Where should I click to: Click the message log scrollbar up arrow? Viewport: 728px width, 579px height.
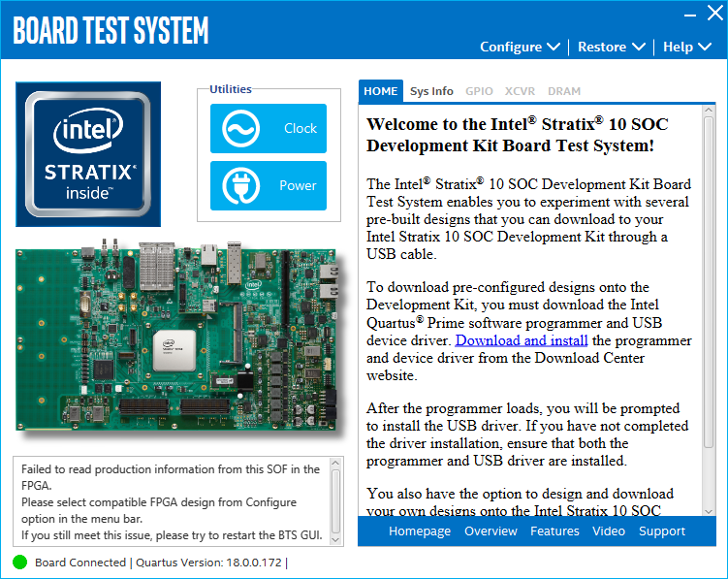click(x=336, y=463)
